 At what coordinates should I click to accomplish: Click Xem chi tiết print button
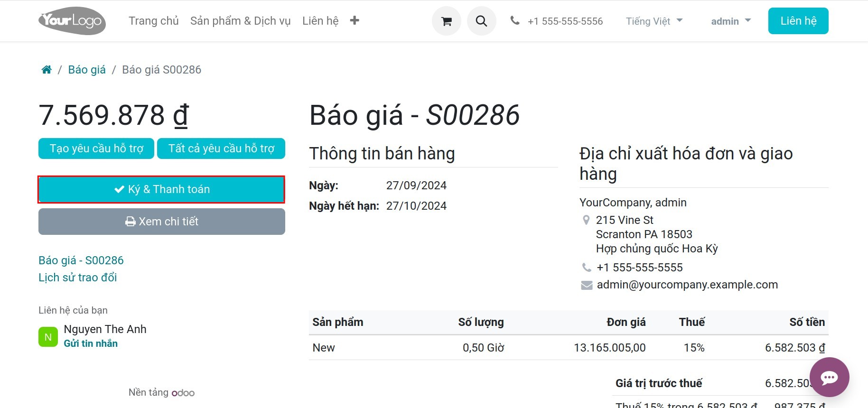tap(161, 222)
